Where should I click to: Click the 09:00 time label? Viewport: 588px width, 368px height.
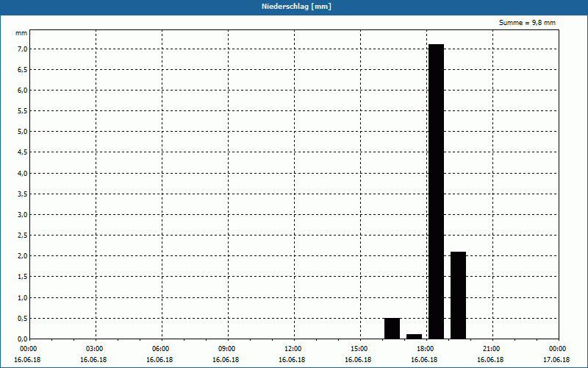pos(227,349)
